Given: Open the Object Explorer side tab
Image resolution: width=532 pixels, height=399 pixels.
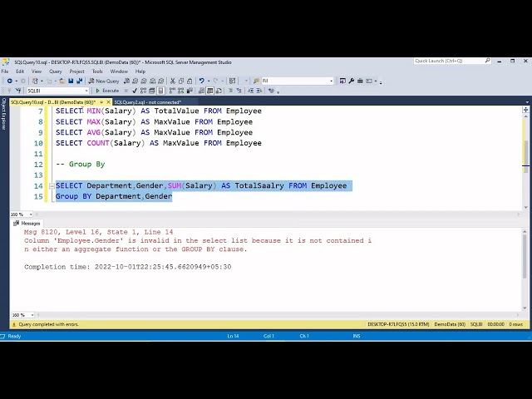Looking at the screenshot, I should [3, 114].
